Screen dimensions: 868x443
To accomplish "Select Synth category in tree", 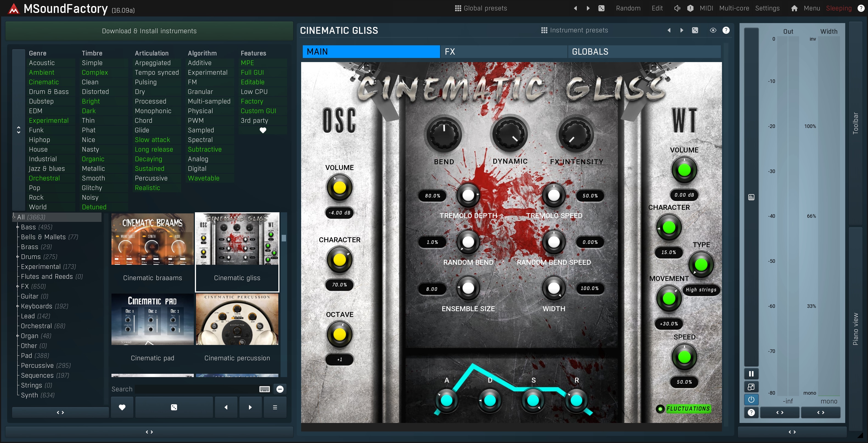I will pyautogui.click(x=38, y=395).
